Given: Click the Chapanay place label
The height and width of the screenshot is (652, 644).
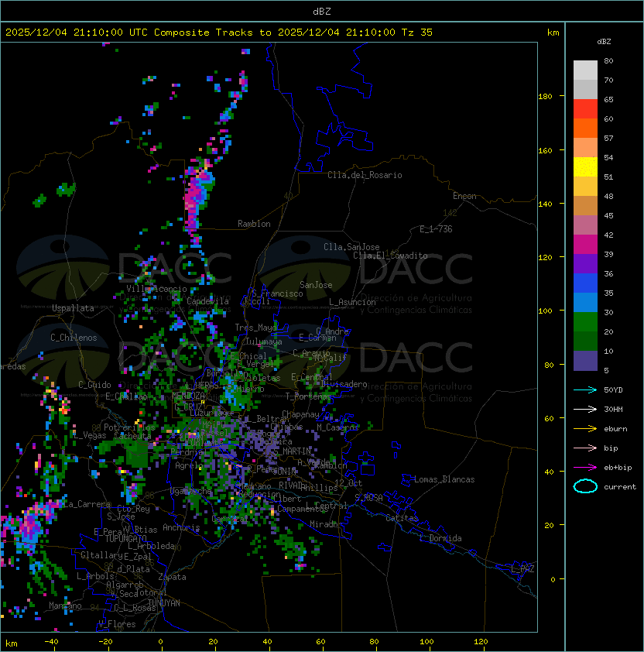Looking at the screenshot, I should click(x=300, y=414).
